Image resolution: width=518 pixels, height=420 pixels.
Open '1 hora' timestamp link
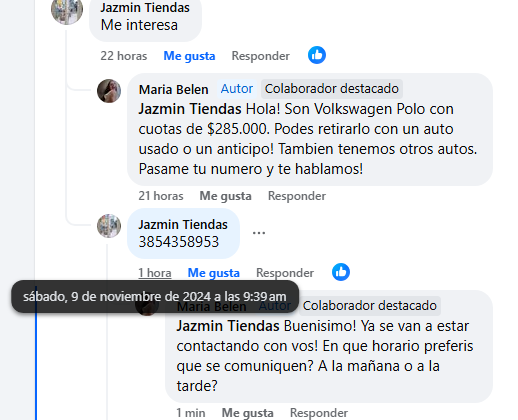155,273
